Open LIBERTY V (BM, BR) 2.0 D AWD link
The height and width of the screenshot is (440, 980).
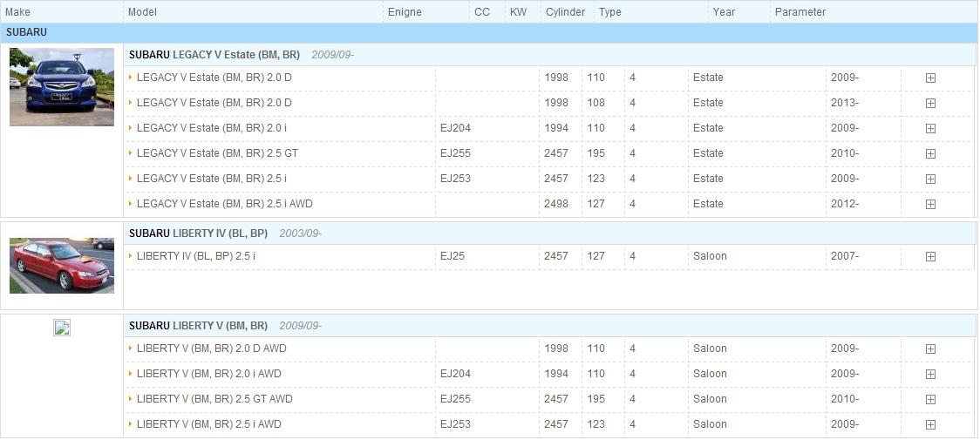click(x=211, y=349)
